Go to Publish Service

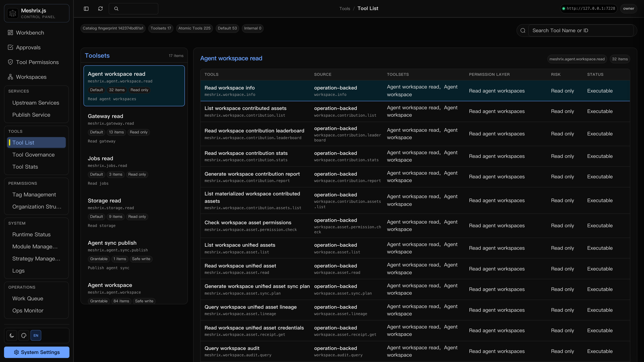(x=37, y=115)
